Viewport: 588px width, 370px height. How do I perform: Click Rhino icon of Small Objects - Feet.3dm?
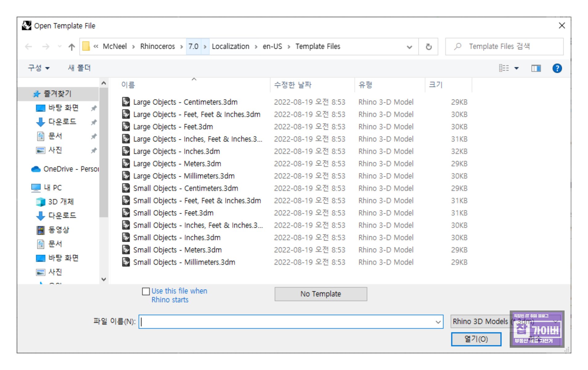[126, 212]
